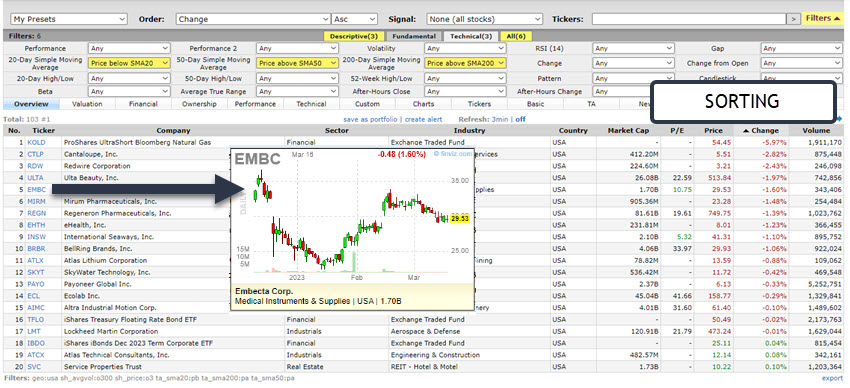This screenshot has width=850, height=388.
Task: Click the EMBC chart preview thumbnail
Action: (x=352, y=229)
